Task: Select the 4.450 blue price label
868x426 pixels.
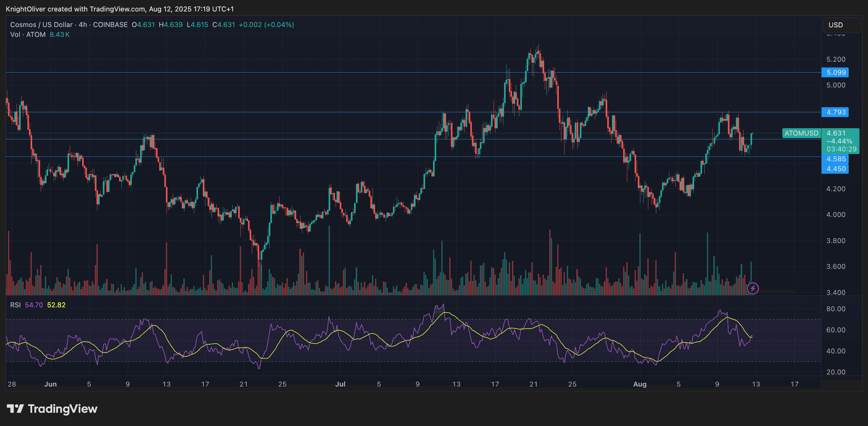Action: pos(835,169)
